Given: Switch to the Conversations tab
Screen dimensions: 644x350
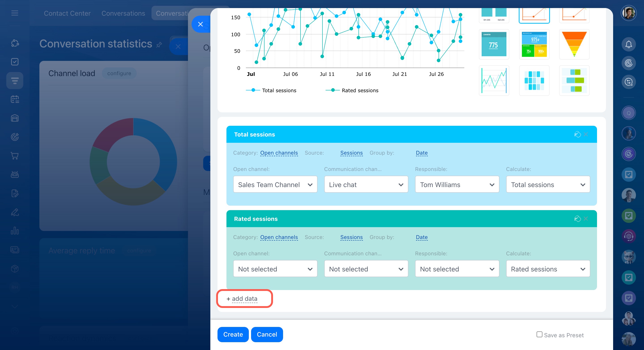Looking at the screenshot, I should (x=123, y=13).
